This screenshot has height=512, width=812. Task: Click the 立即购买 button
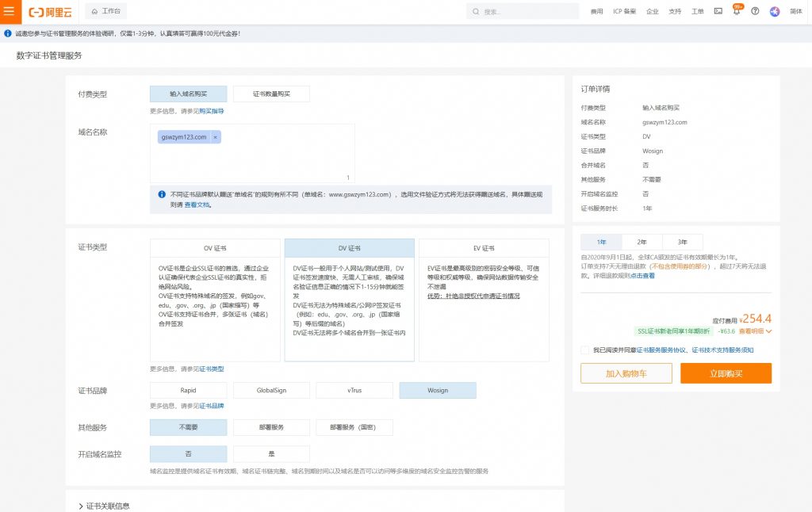click(x=726, y=373)
